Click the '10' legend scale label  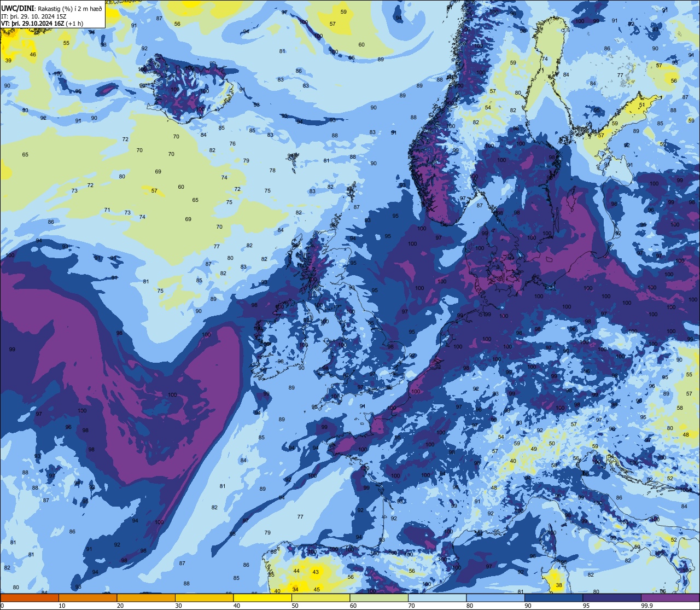tap(62, 605)
